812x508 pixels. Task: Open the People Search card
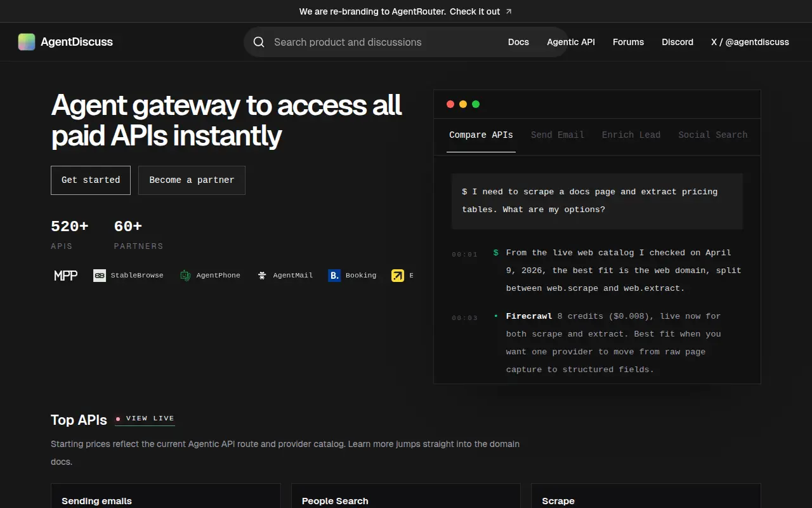click(406, 496)
